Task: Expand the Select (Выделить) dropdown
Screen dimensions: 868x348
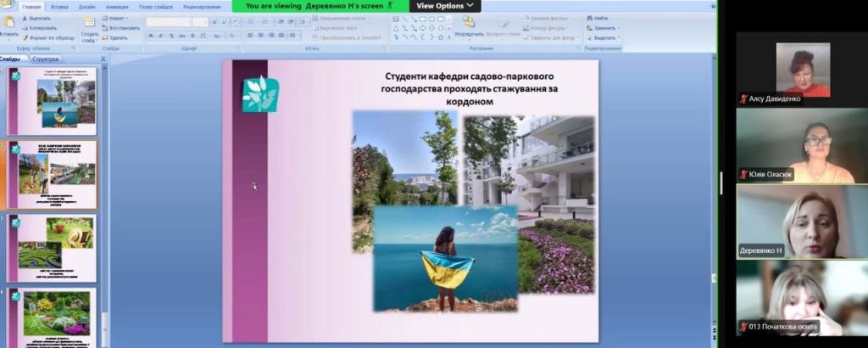Action: click(x=620, y=38)
